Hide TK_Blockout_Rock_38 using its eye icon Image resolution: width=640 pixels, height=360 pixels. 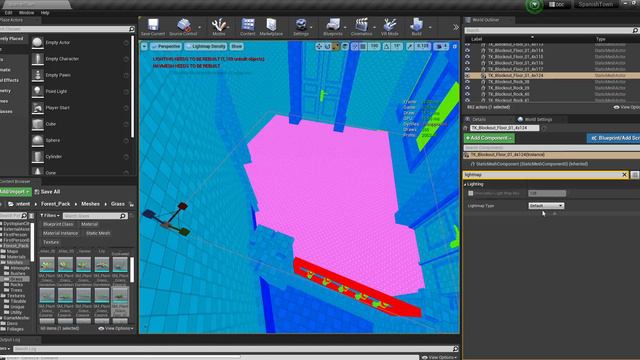click(x=467, y=82)
